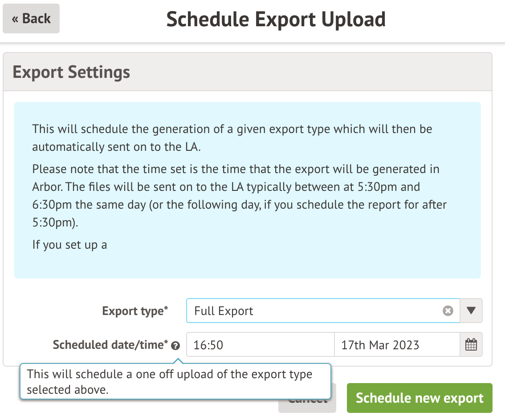
Task: Click the help question mark icon
Action: point(175,346)
